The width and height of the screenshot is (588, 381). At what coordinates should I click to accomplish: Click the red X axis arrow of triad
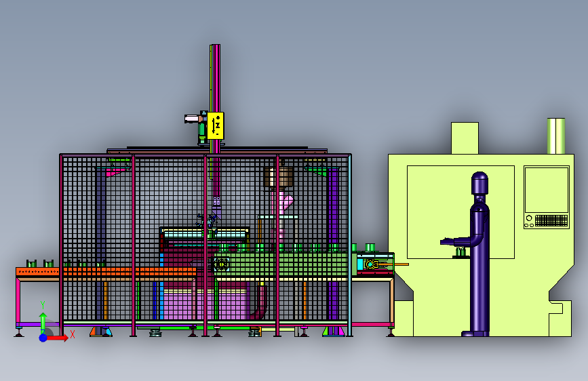tap(57, 338)
